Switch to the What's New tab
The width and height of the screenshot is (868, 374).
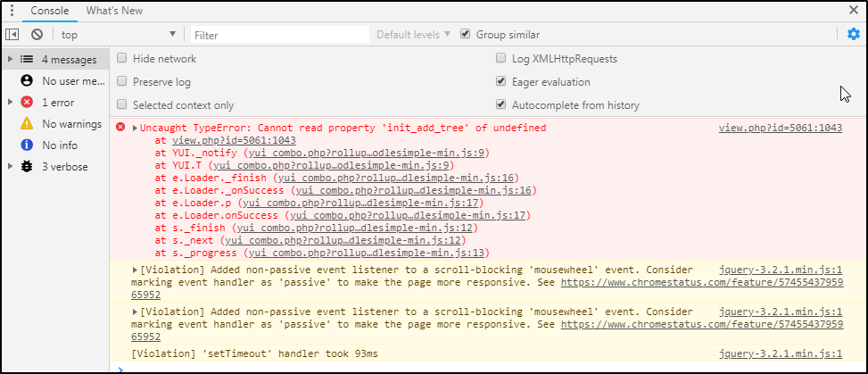113,11
